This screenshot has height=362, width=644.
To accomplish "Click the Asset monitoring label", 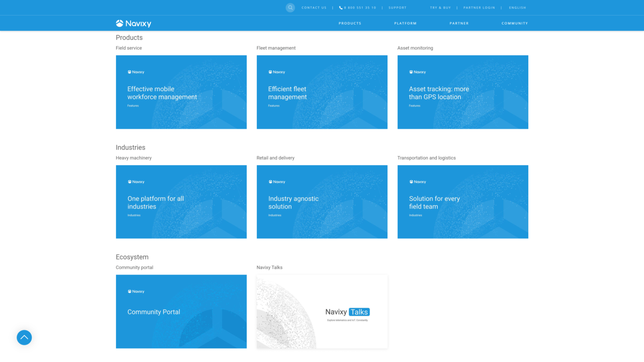I will click(x=415, y=48).
